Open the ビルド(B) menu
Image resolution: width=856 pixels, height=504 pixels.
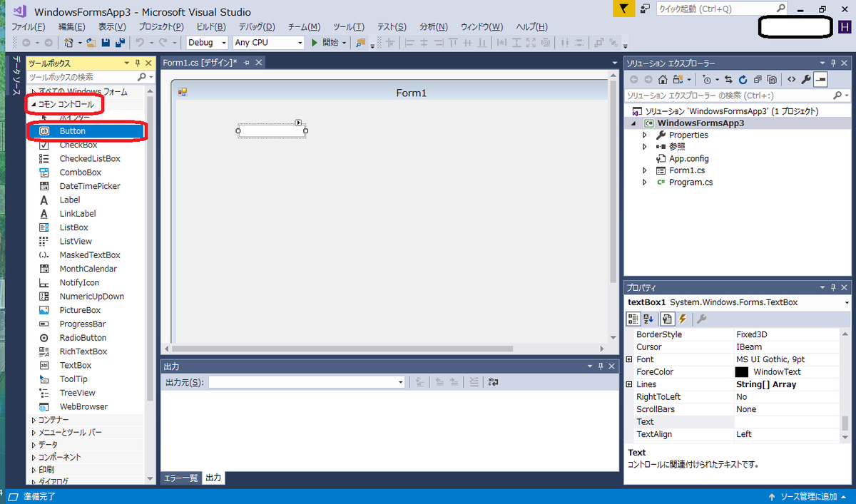coord(210,26)
